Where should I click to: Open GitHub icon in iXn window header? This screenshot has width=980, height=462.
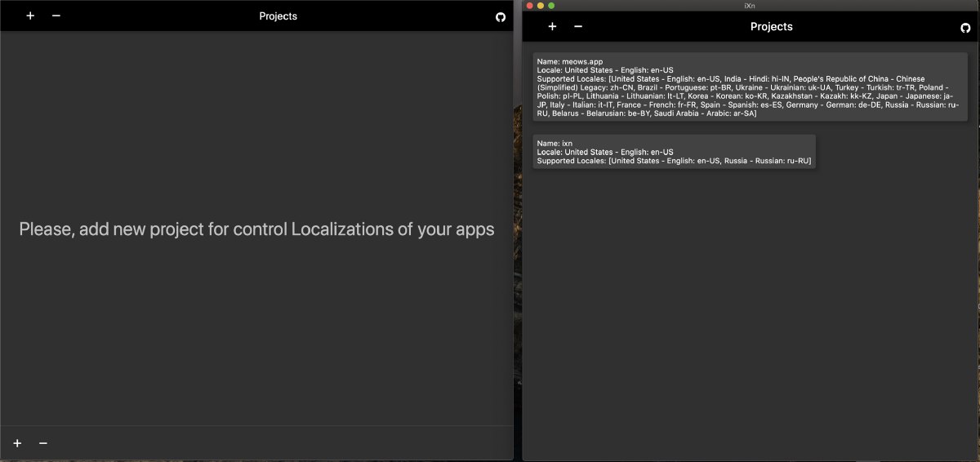[x=965, y=28]
